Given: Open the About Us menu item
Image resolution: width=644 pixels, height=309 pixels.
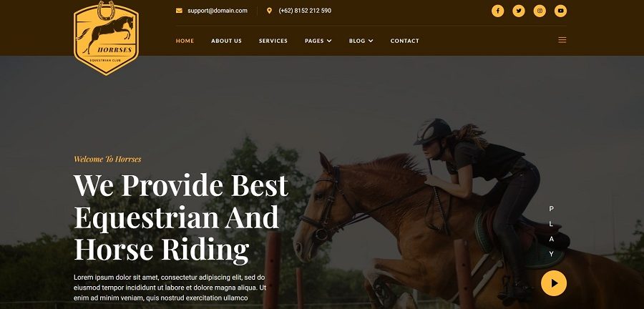Looking at the screenshot, I should 226,41.
